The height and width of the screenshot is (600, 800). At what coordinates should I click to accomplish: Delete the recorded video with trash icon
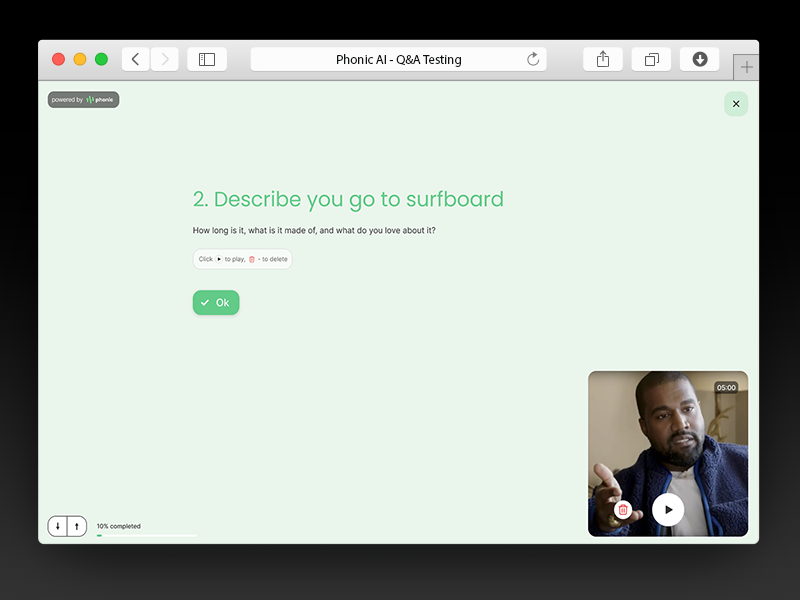(623, 509)
